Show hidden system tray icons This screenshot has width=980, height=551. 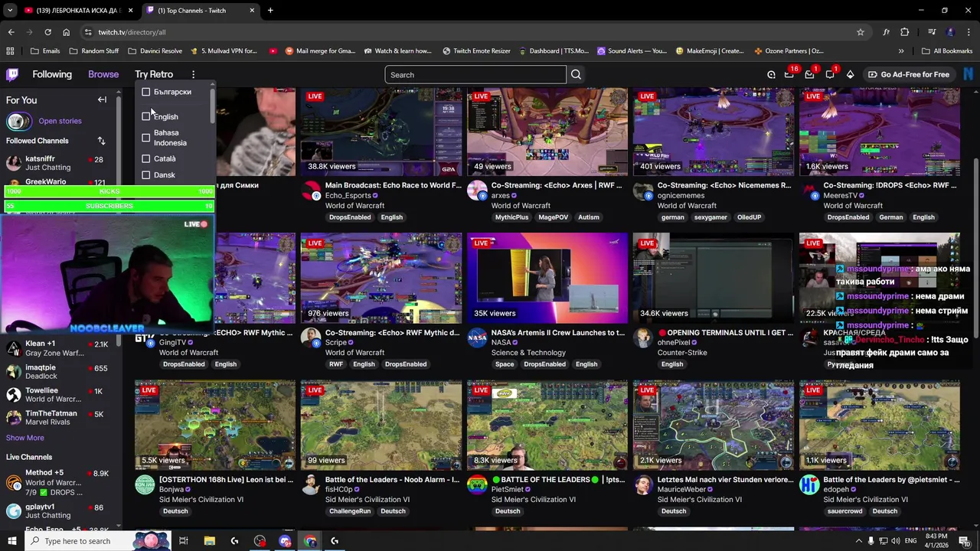coord(859,541)
